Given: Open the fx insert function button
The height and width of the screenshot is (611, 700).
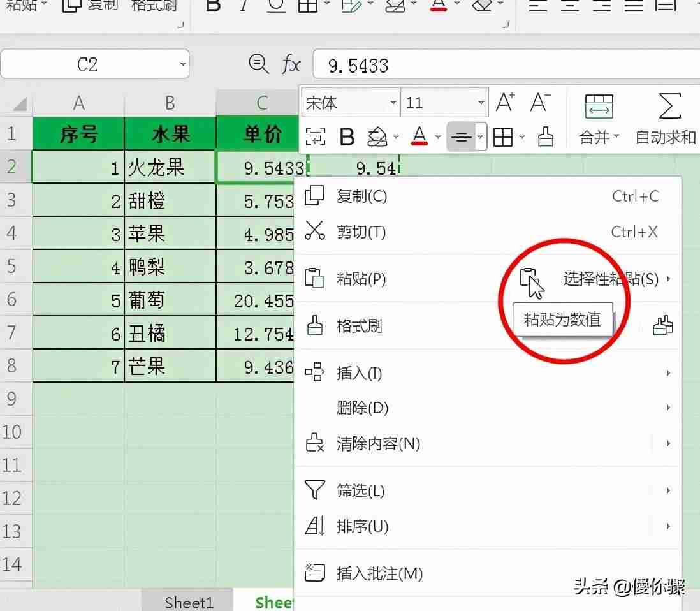Looking at the screenshot, I should click(x=291, y=64).
